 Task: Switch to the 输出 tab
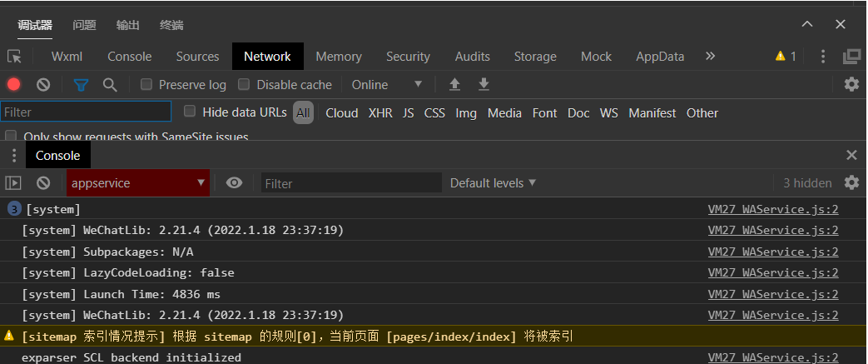(128, 25)
